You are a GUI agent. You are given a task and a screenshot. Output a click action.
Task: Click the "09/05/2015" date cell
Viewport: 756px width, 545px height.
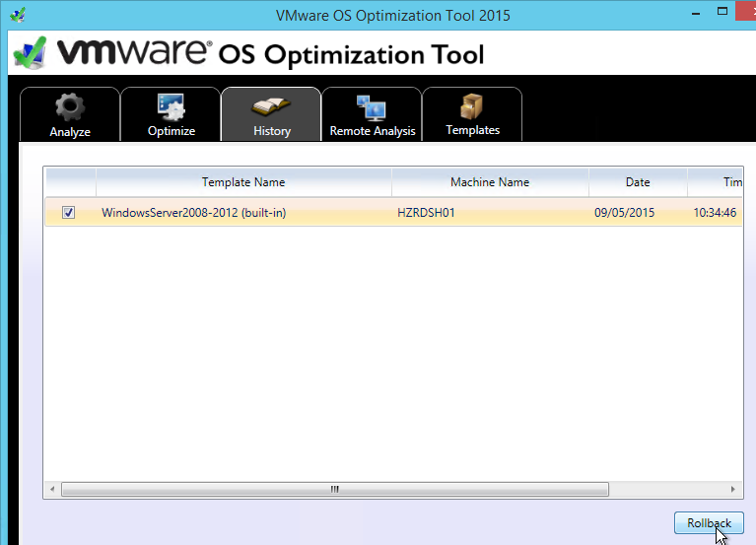(x=624, y=213)
